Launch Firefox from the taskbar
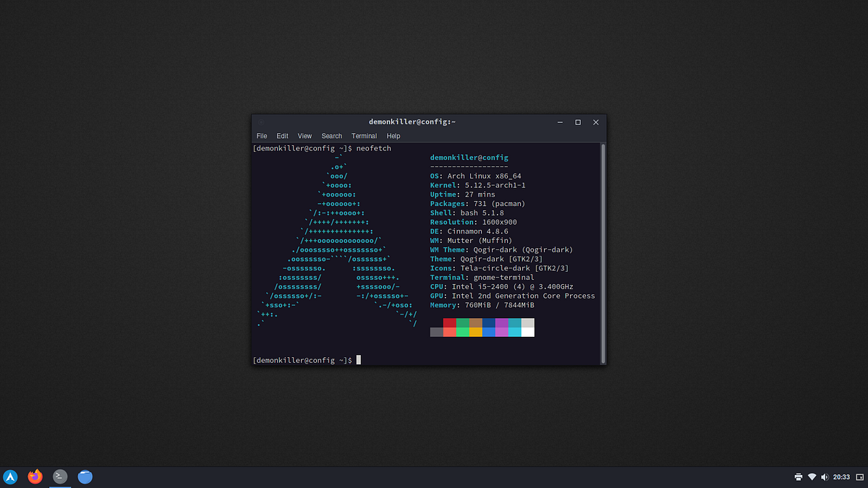 click(x=35, y=476)
